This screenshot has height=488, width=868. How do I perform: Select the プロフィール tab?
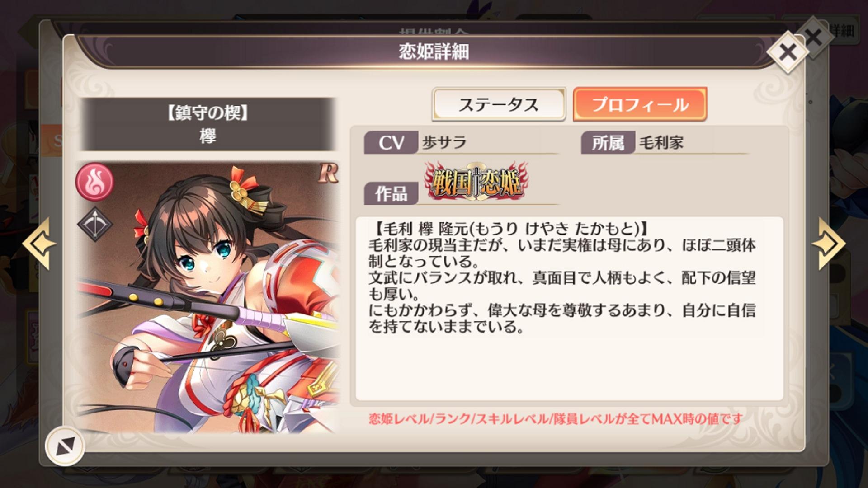pos(640,104)
